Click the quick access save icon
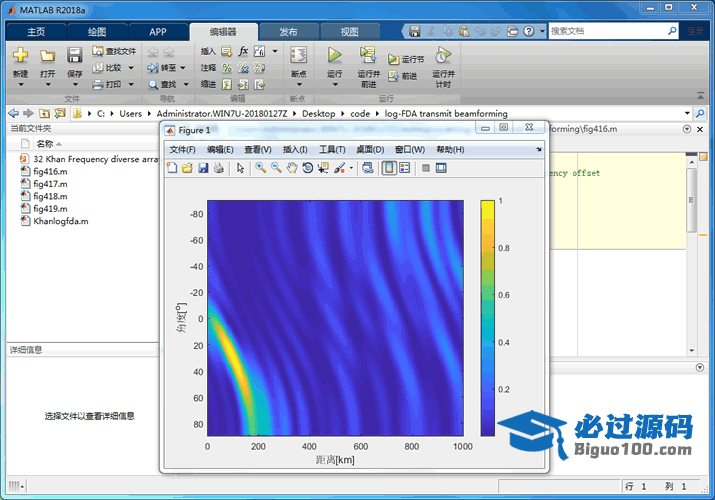 tap(414, 31)
